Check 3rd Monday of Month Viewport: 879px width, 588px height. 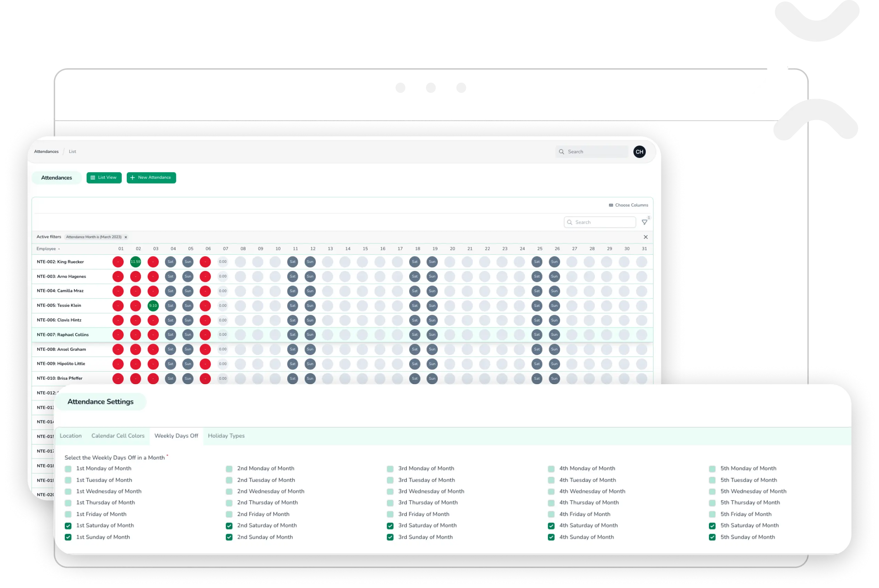390,469
